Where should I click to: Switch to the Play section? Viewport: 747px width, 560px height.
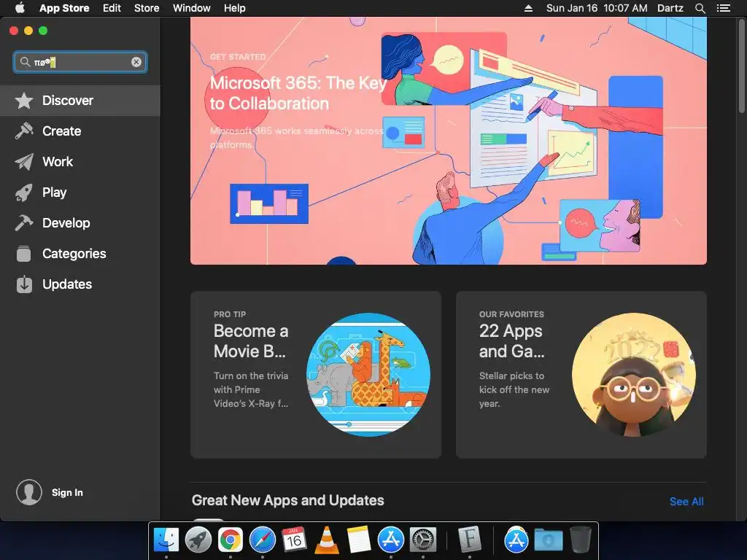(x=80, y=192)
